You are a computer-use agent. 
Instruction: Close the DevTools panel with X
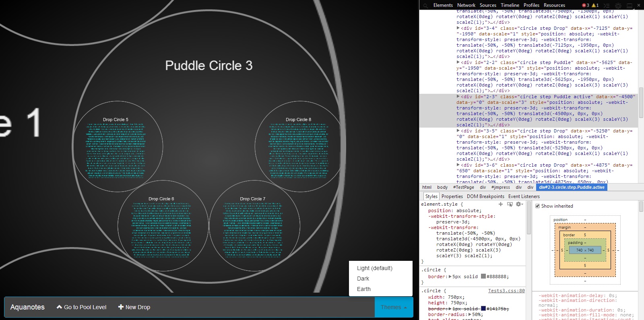[x=638, y=5]
